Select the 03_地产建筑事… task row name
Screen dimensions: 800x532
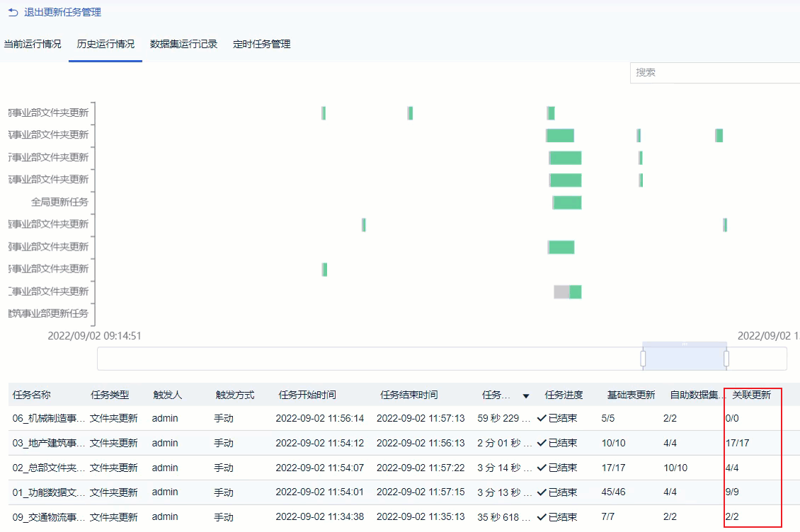pos(49,443)
